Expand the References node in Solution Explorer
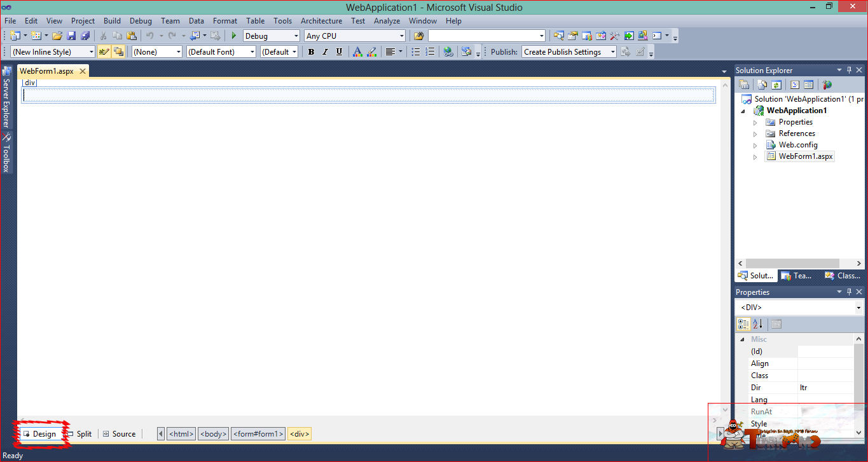868x462 pixels. tap(755, 134)
